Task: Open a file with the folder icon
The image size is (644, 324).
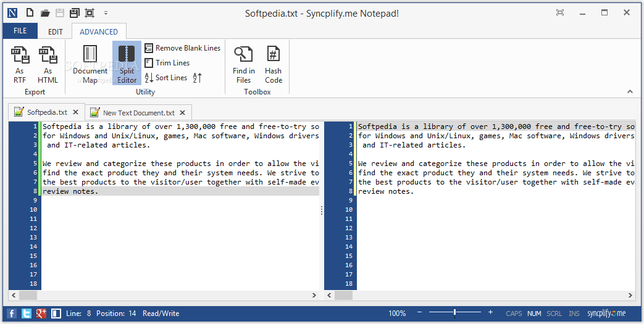Action: tap(45, 13)
